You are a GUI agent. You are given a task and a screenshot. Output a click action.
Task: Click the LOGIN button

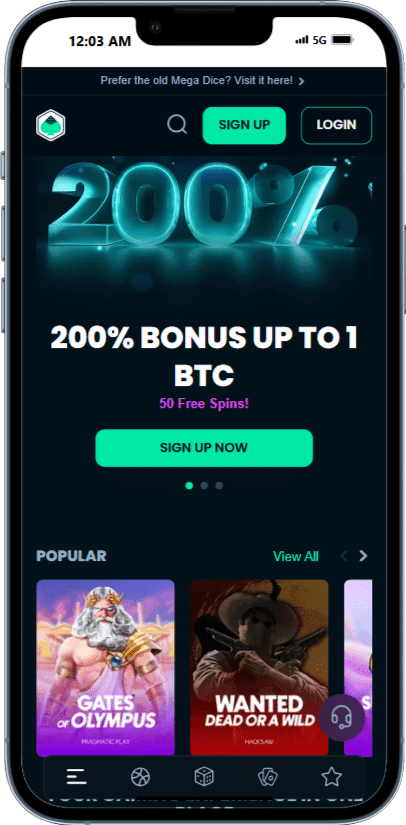pyautogui.click(x=337, y=125)
